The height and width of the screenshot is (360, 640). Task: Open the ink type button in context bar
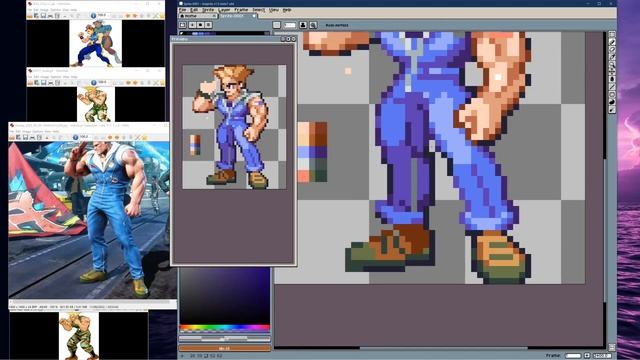(x=303, y=25)
